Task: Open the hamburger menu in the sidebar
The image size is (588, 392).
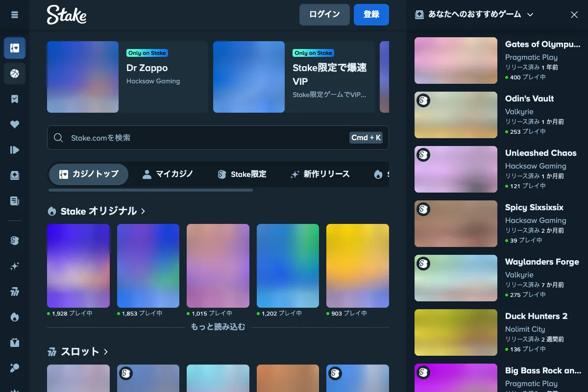Action: pos(15,15)
